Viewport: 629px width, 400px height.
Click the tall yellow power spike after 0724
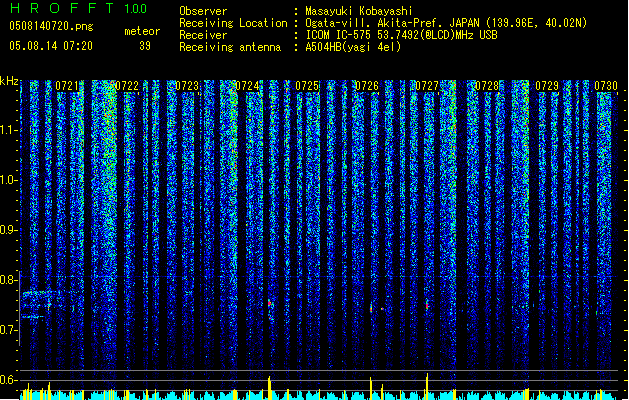click(x=270, y=388)
